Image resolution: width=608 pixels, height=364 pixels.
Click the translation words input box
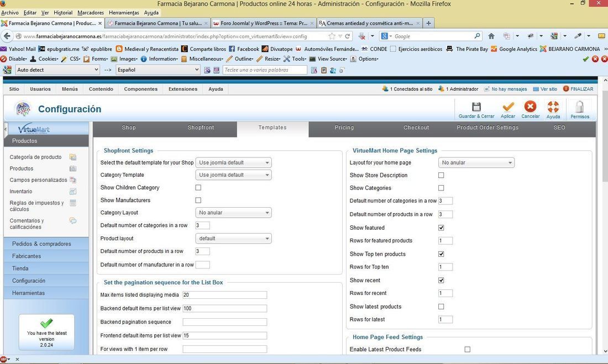(x=265, y=70)
